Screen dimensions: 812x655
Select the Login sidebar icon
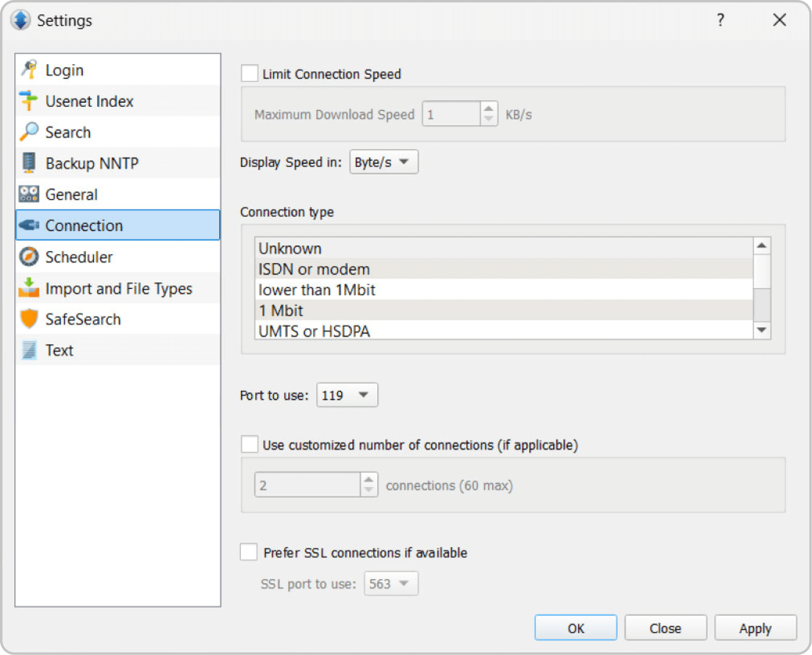click(29, 69)
